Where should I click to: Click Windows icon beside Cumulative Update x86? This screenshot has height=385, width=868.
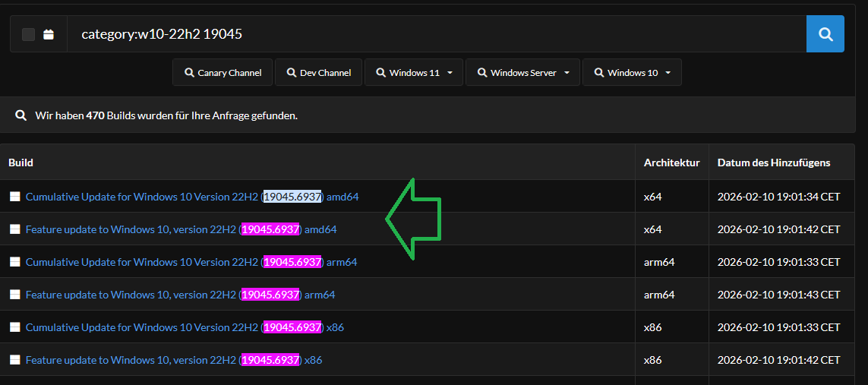coord(15,327)
